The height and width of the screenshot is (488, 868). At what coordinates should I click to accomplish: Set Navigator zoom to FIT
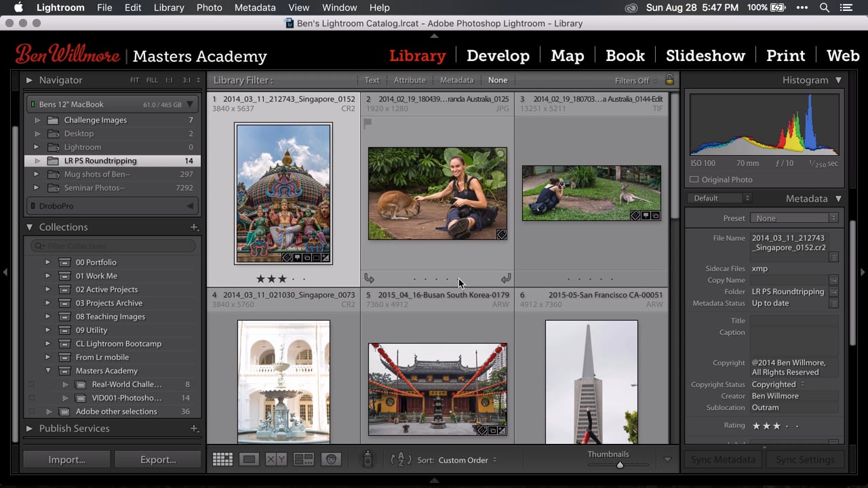tap(134, 80)
